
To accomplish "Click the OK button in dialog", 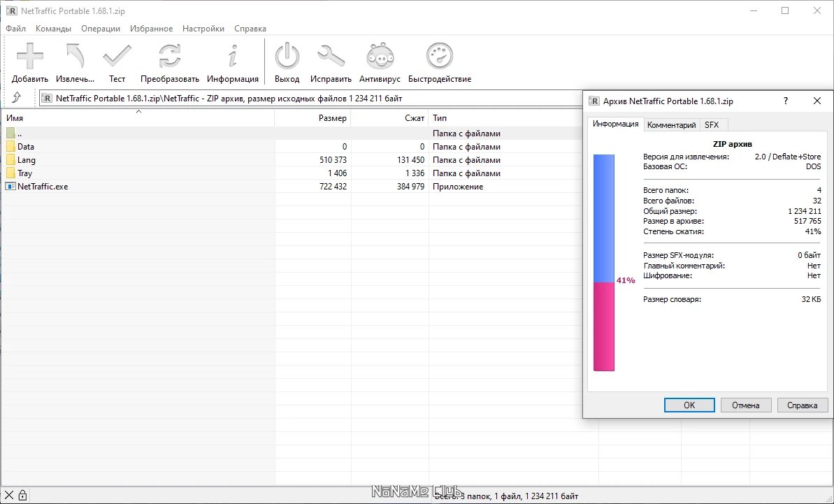I will (x=689, y=405).
